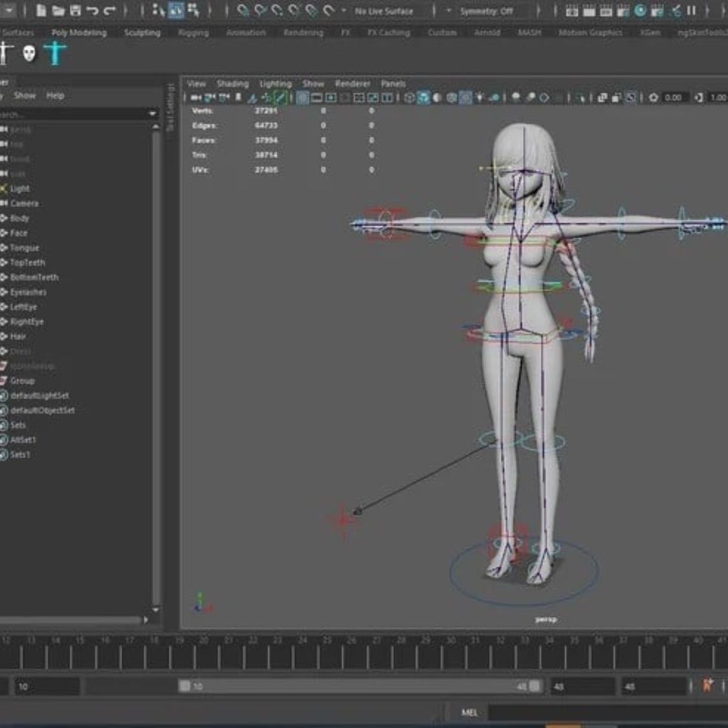Open the viewport Lighting menu

coord(275,83)
